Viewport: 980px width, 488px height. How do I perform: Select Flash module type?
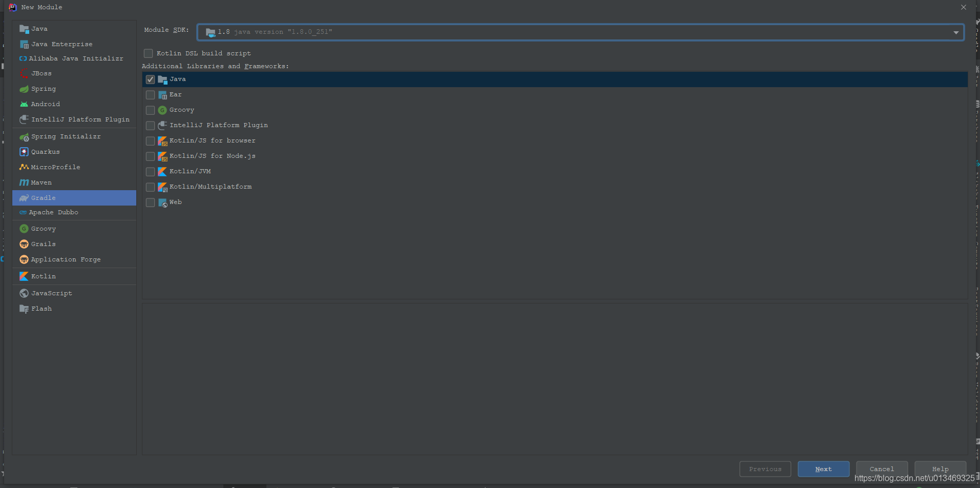(74, 309)
